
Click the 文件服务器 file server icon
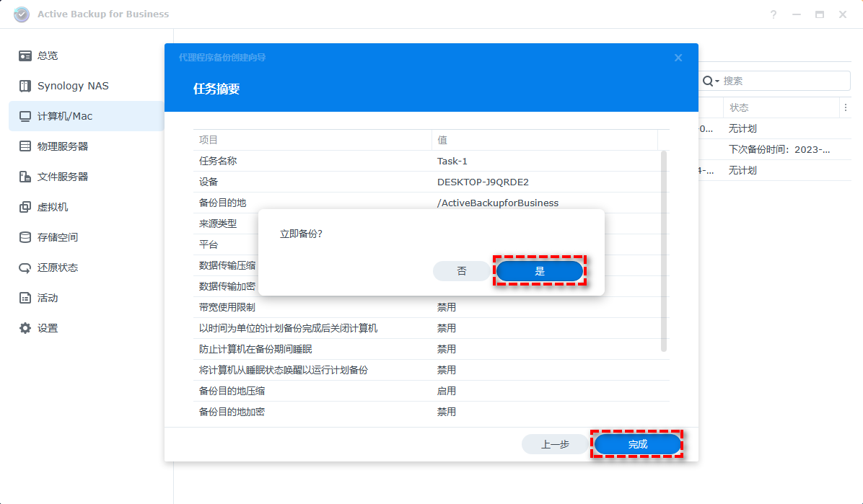pos(25,177)
